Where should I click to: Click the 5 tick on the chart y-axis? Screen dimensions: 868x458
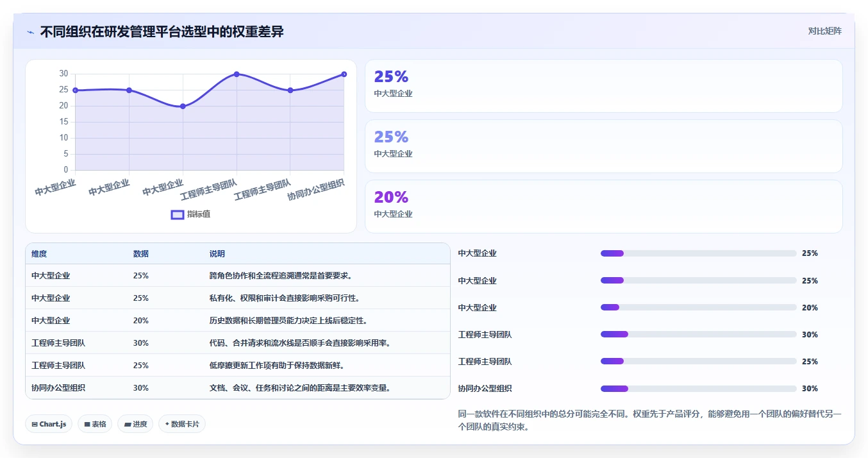pos(65,154)
